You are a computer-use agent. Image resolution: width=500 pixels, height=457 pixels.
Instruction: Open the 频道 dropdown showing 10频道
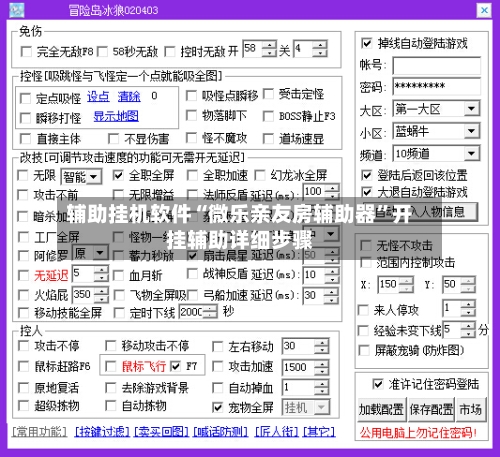point(471,153)
